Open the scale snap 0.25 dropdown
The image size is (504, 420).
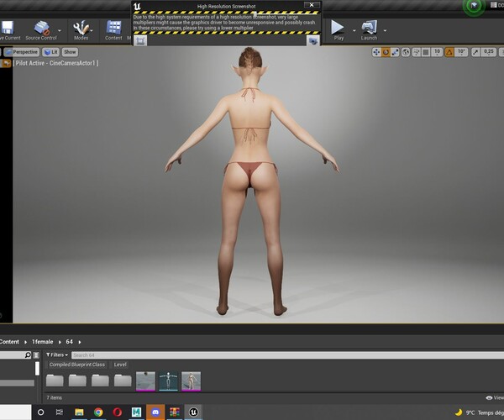489,52
